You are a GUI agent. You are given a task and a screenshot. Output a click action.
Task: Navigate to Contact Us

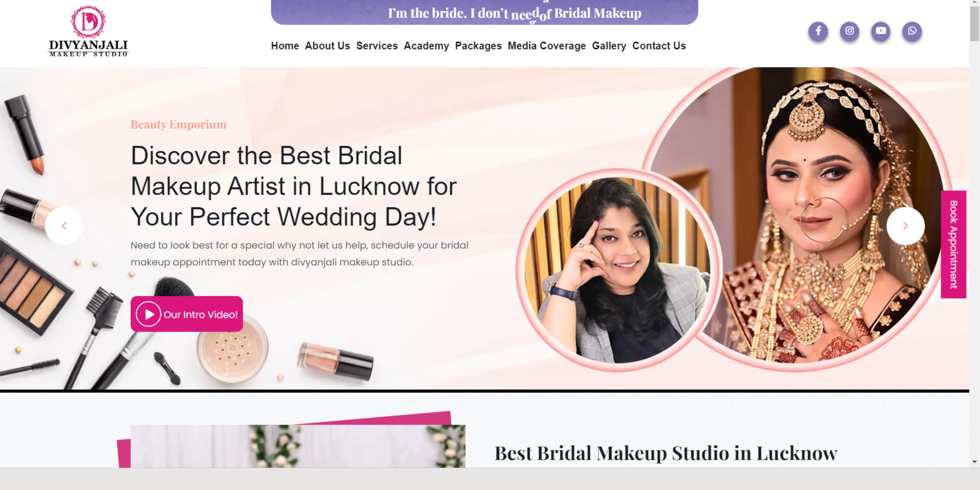tap(659, 46)
